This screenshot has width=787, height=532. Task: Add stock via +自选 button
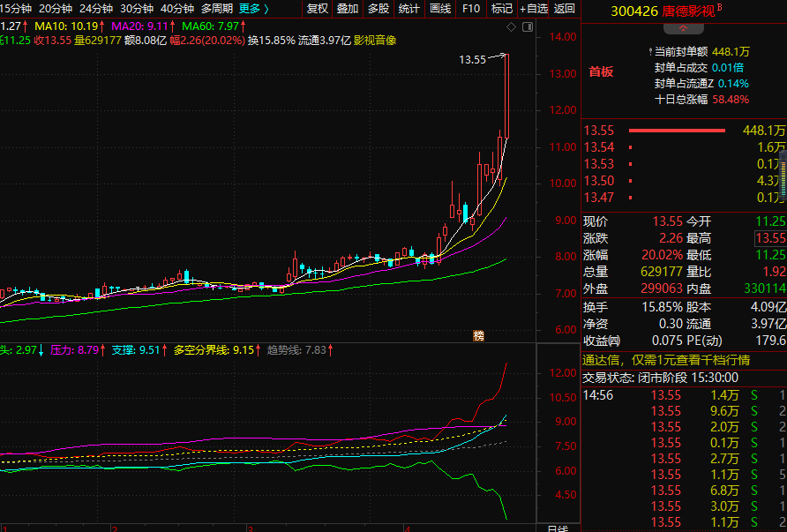tap(534, 9)
